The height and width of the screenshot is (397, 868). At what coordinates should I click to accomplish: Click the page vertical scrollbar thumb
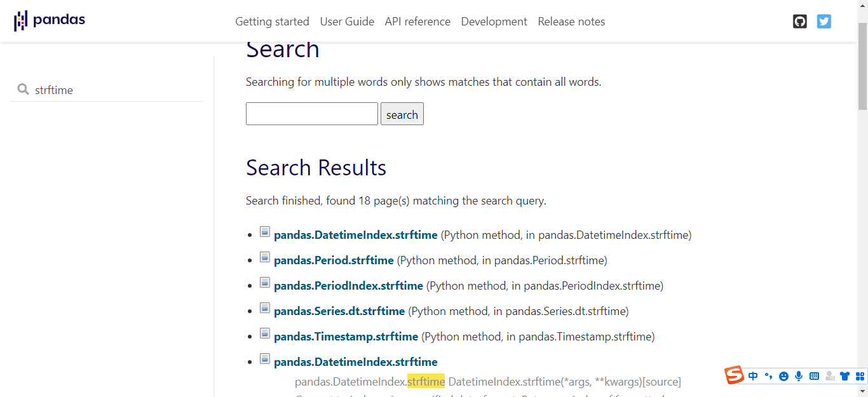862,67
